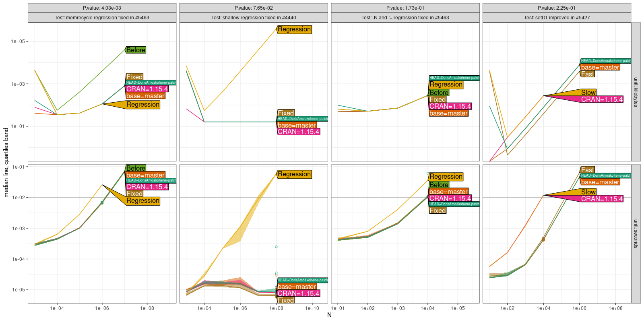Select 'Fixed' label in .N seconds panel
Image resolution: width=644 pixels, height=322 pixels.
438,211
